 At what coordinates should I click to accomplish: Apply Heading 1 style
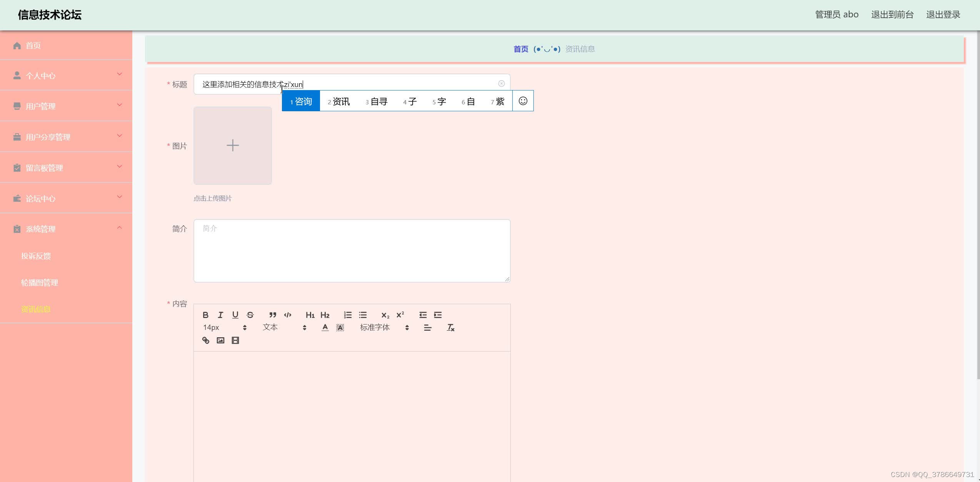pyautogui.click(x=310, y=315)
